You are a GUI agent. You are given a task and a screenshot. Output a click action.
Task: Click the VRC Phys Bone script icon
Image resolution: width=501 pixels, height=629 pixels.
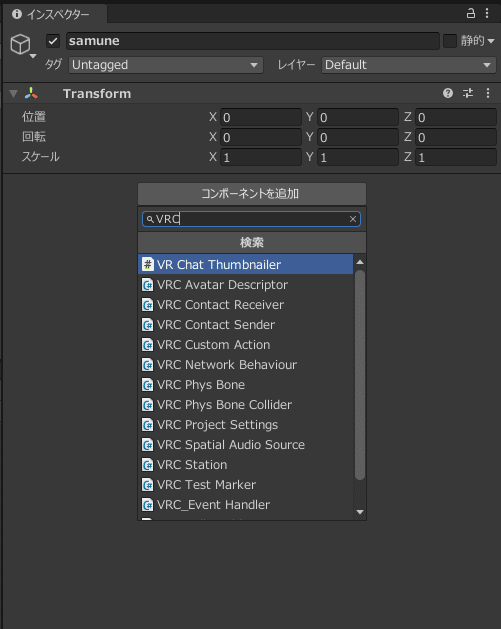point(148,385)
